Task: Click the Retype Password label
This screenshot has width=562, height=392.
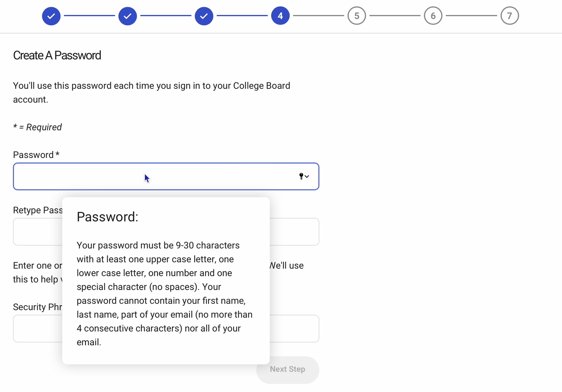Action: tap(38, 210)
